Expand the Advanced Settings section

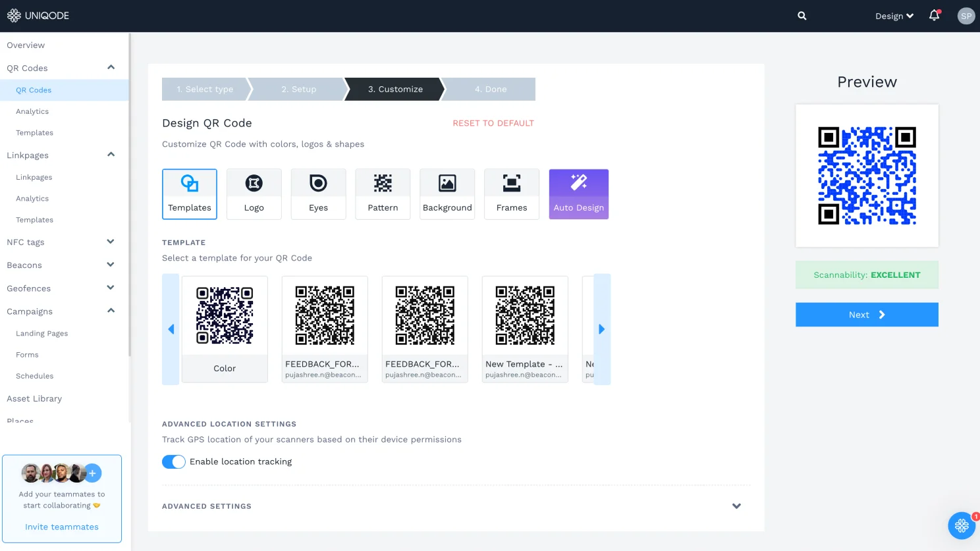[x=736, y=506]
